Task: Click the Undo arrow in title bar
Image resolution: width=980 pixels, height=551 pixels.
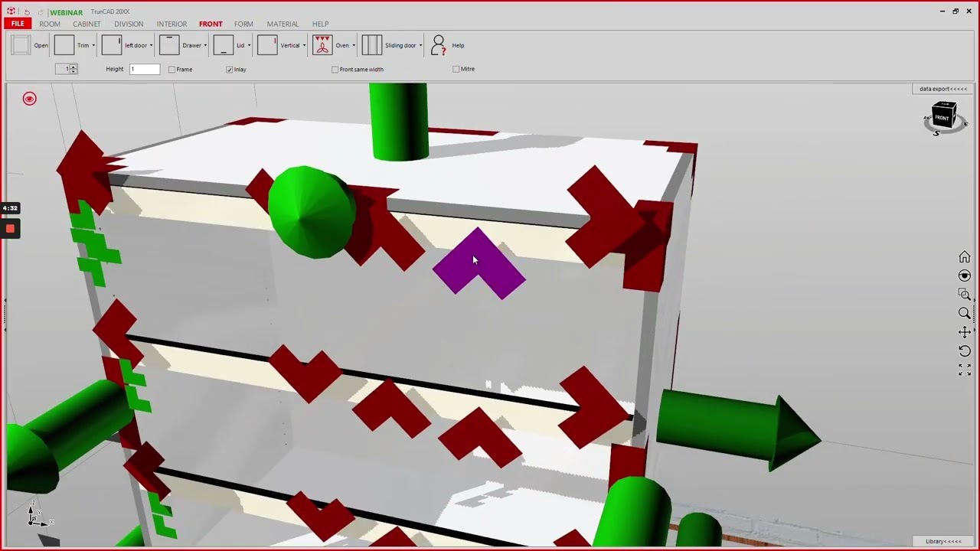Action: pyautogui.click(x=28, y=12)
